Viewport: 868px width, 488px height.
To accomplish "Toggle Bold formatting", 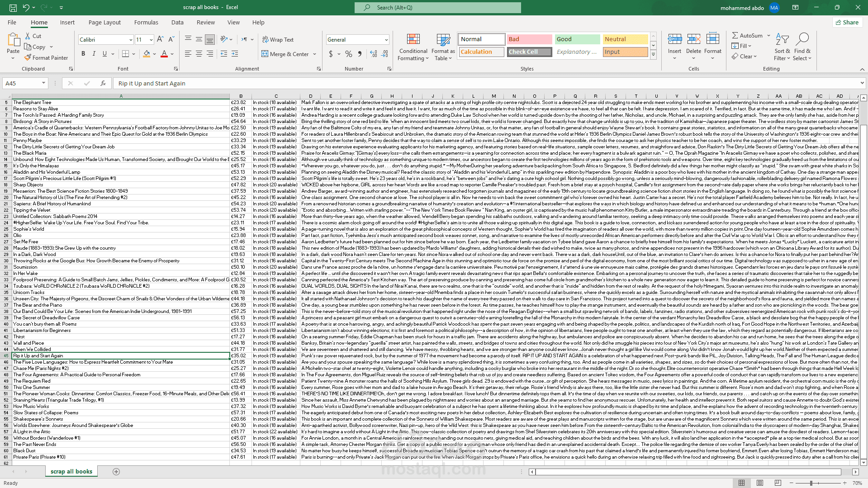I will [83, 54].
